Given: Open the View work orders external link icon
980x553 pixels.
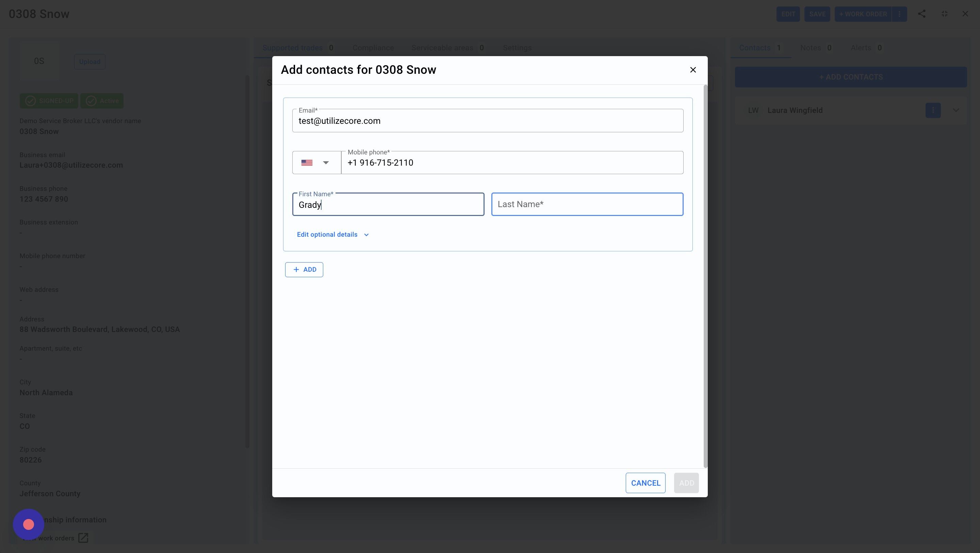Looking at the screenshot, I should [83, 538].
